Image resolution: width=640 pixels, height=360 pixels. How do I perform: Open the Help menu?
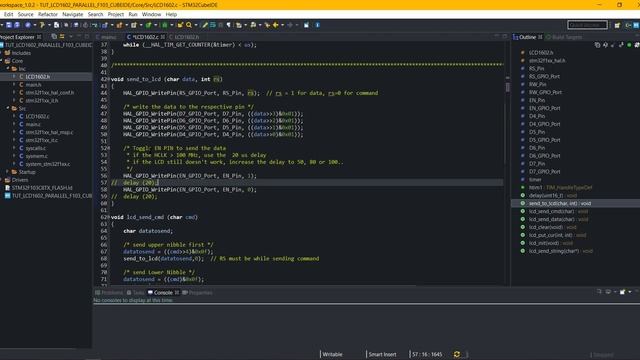pos(171,14)
